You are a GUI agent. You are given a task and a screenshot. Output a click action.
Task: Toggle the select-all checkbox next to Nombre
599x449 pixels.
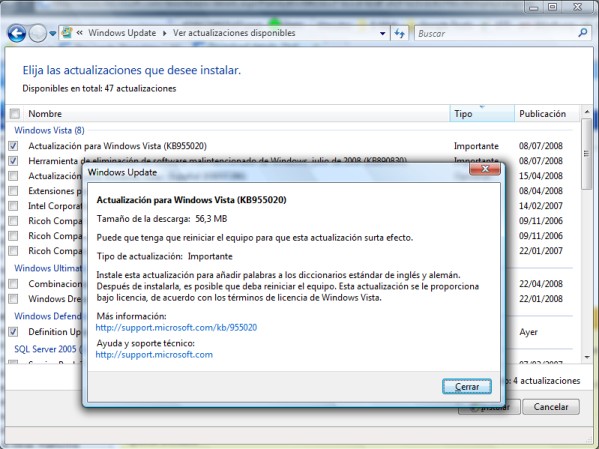15,113
